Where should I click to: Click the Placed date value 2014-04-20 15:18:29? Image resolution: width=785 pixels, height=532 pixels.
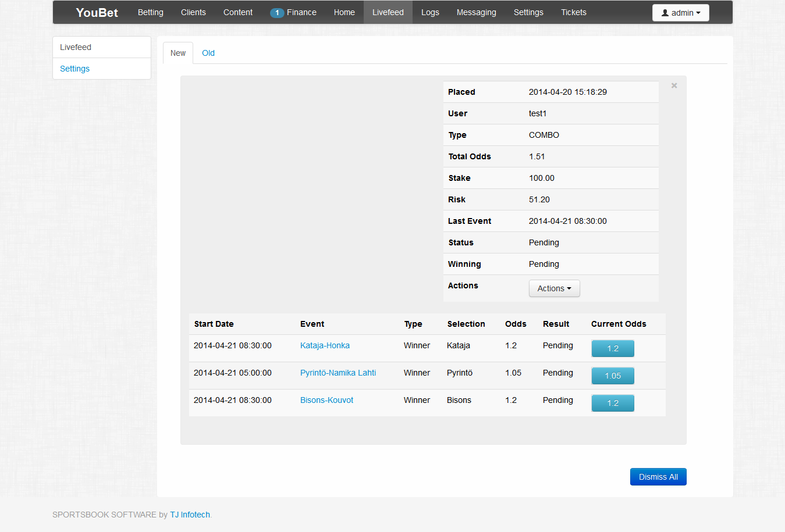tap(568, 92)
